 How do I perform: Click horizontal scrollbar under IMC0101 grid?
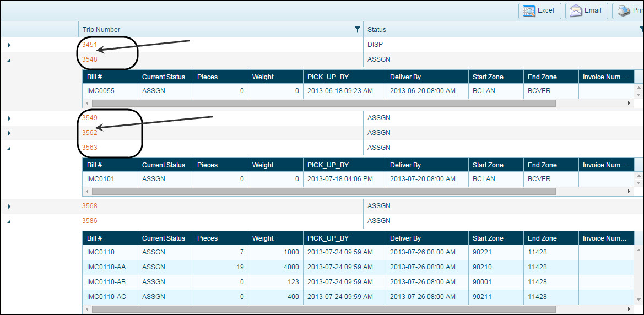[323, 192]
